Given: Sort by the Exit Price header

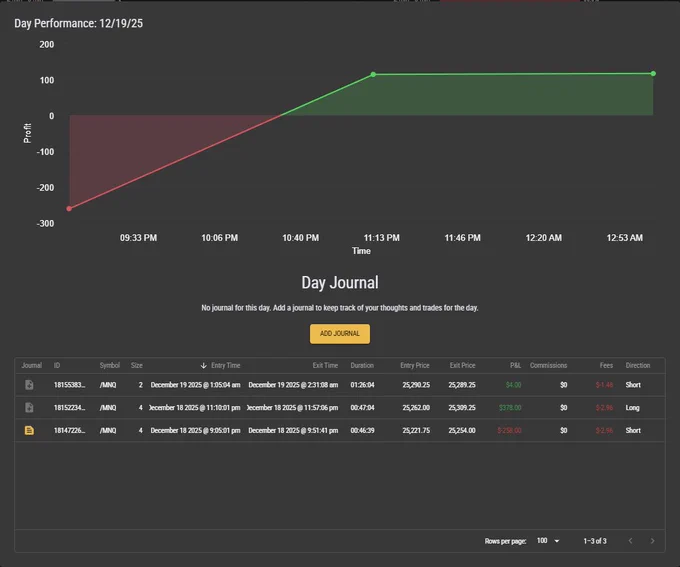Looking at the screenshot, I should coord(462,365).
